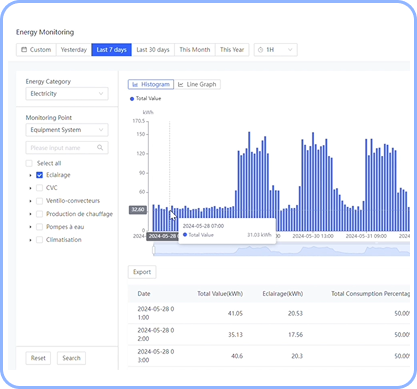
Task: Enable the Ventilo-convecteurs checkbox
Action: pyautogui.click(x=39, y=201)
